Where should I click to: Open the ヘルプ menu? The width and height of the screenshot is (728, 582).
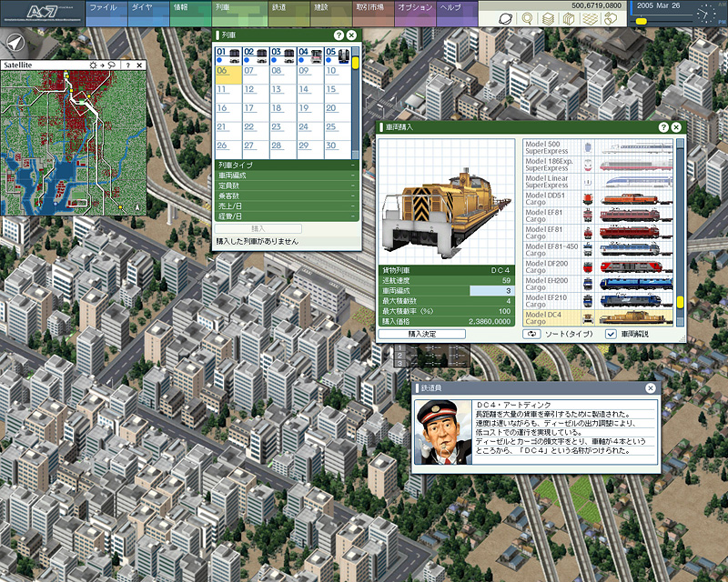click(457, 14)
